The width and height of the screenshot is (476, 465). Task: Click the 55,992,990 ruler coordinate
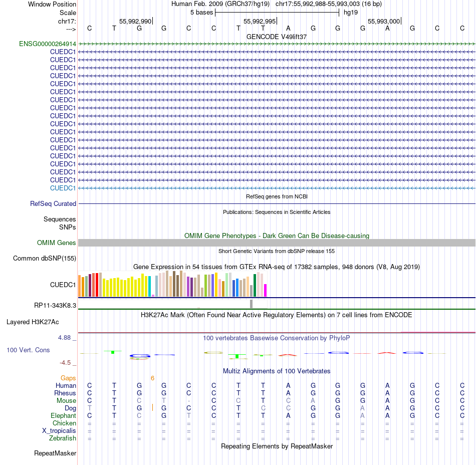tap(135, 21)
